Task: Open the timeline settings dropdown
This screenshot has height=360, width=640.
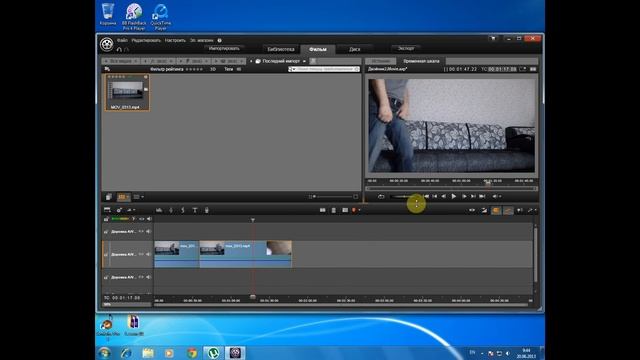Action: (131, 210)
